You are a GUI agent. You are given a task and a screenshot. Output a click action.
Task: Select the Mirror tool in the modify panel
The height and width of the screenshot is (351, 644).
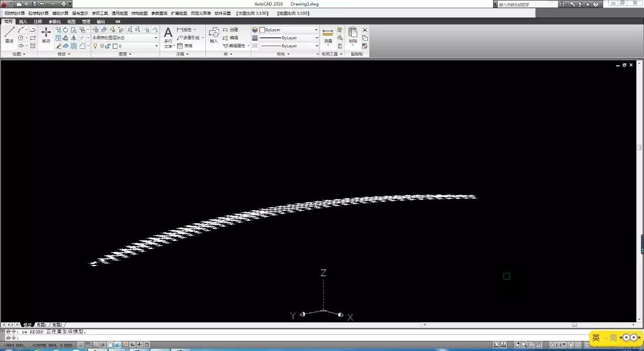tap(74, 38)
